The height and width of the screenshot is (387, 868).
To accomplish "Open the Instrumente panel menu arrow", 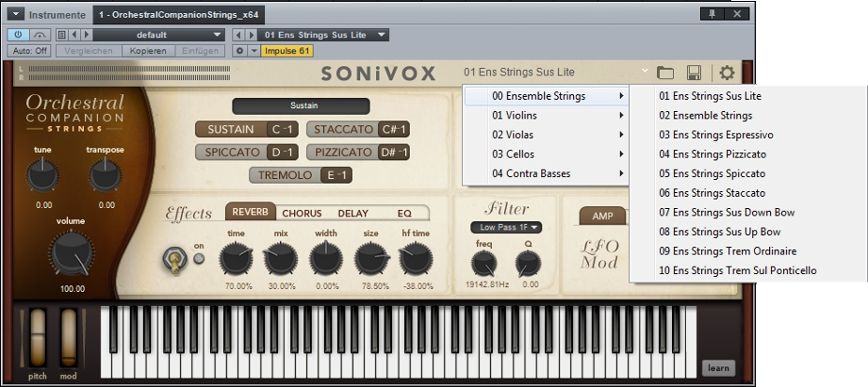I will pos(16,14).
